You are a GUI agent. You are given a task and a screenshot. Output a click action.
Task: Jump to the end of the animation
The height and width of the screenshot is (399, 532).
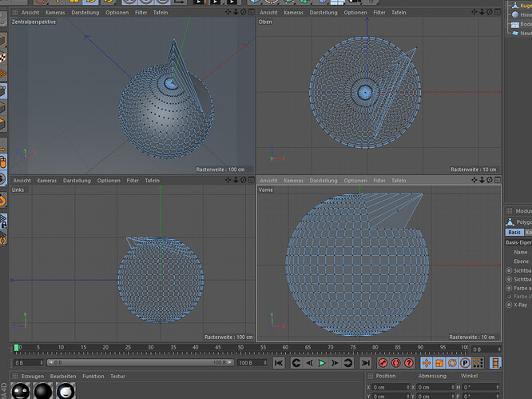(x=365, y=363)
